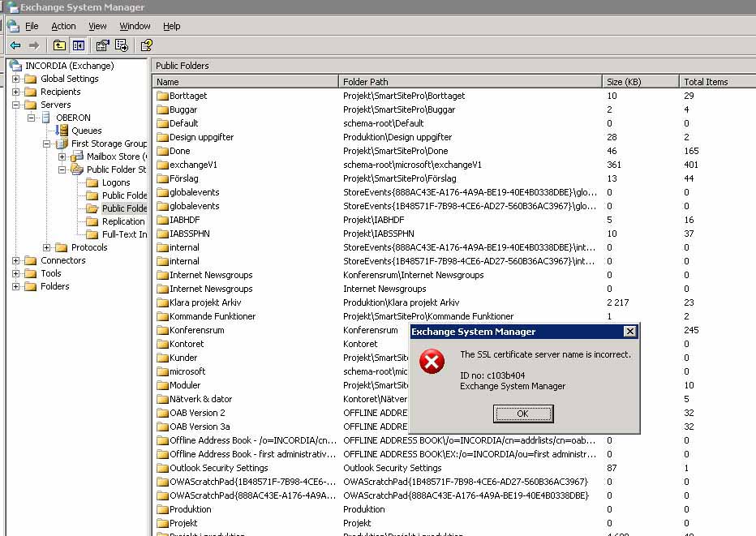Expand the Recipients node

tap(16, 92)
